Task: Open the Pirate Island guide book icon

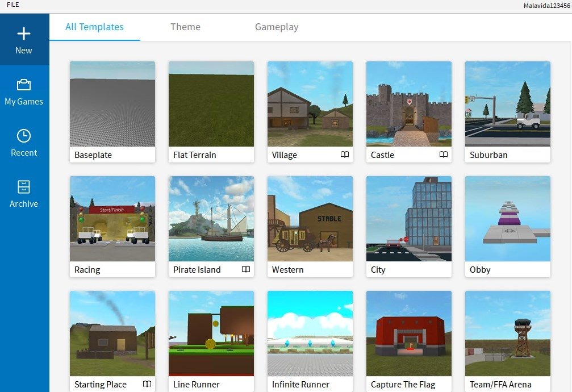Action: click(x=247, y=269)
